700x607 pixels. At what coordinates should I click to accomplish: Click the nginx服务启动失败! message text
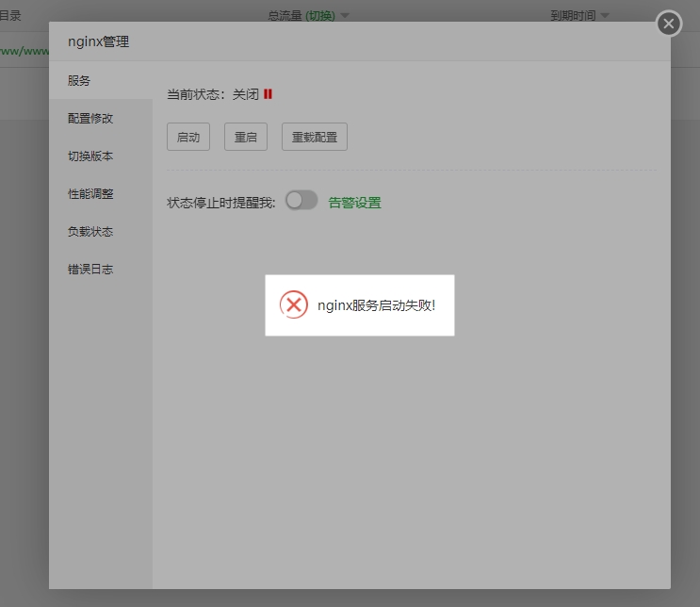point(376,305)
